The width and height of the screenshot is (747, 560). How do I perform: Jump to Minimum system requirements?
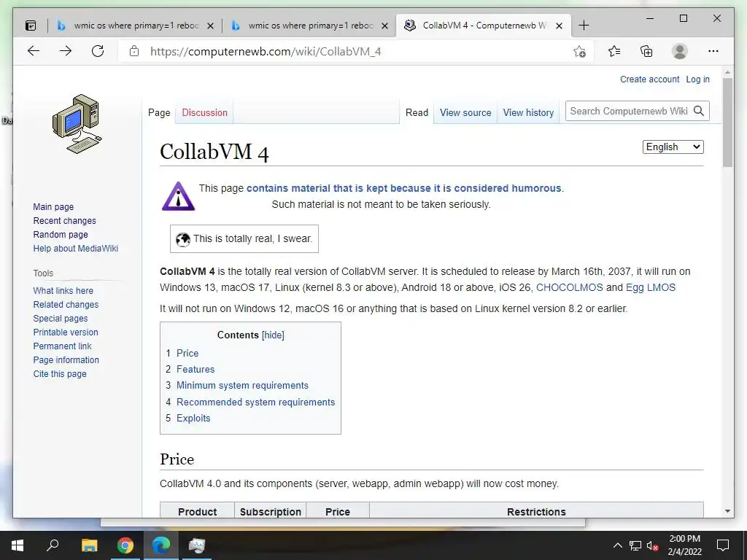242,386
